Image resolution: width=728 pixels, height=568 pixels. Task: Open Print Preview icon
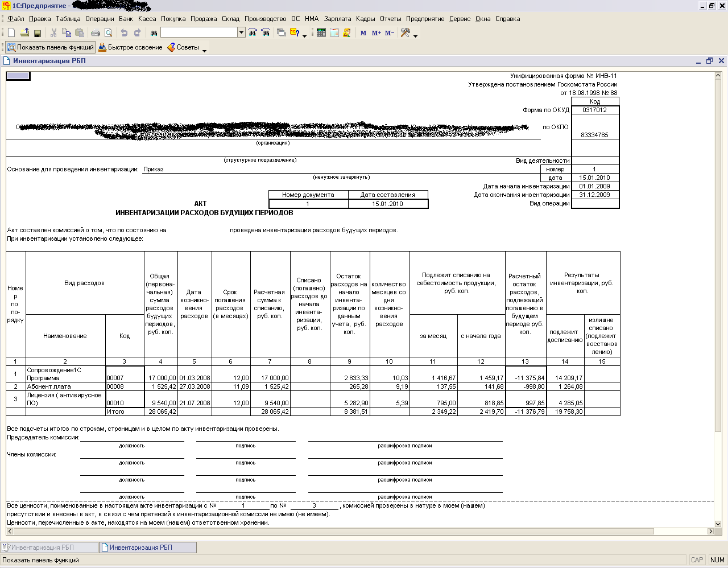click(x=109, y=33)
